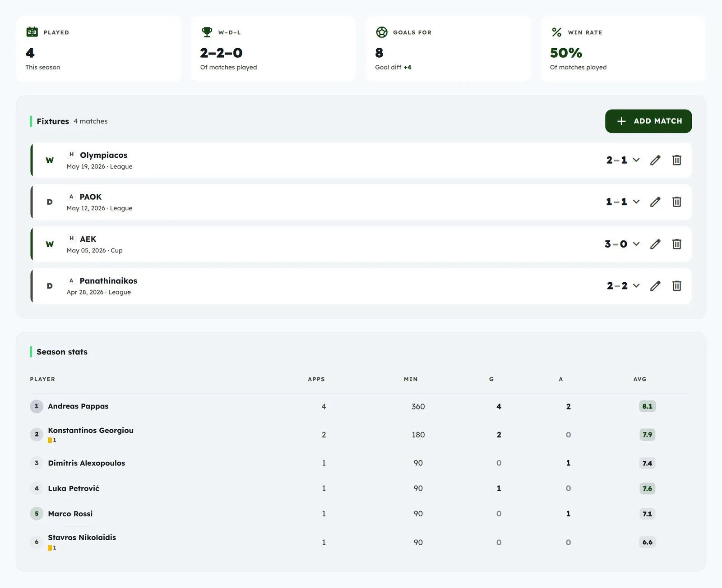Click the 7.4 average rating badge
Image resolution: width=722 pixels, height=588 pixels.
[x=648, y=463]
